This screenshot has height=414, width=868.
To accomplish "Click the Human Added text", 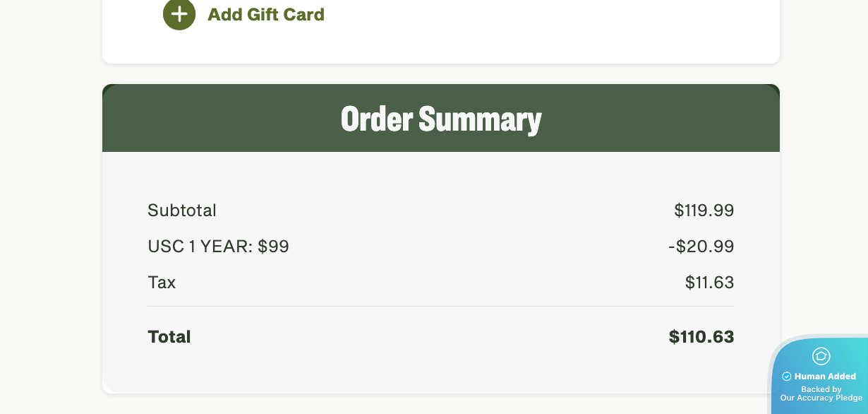I will click(825, 377).
